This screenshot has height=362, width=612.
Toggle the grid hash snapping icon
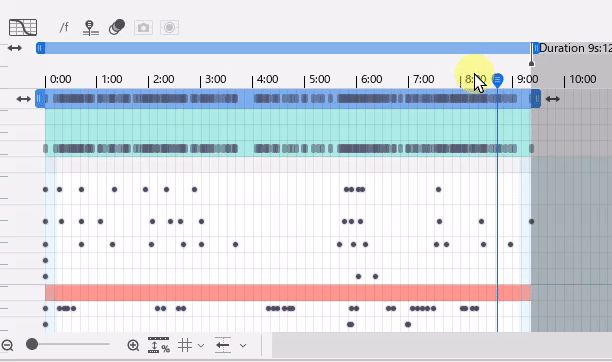[185, 345]
